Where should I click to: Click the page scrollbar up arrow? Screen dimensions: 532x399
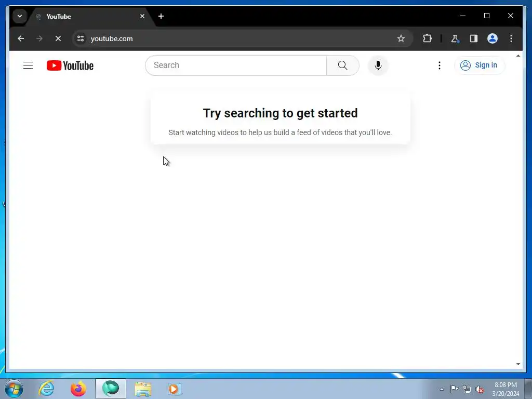click(x=518, y=56)
